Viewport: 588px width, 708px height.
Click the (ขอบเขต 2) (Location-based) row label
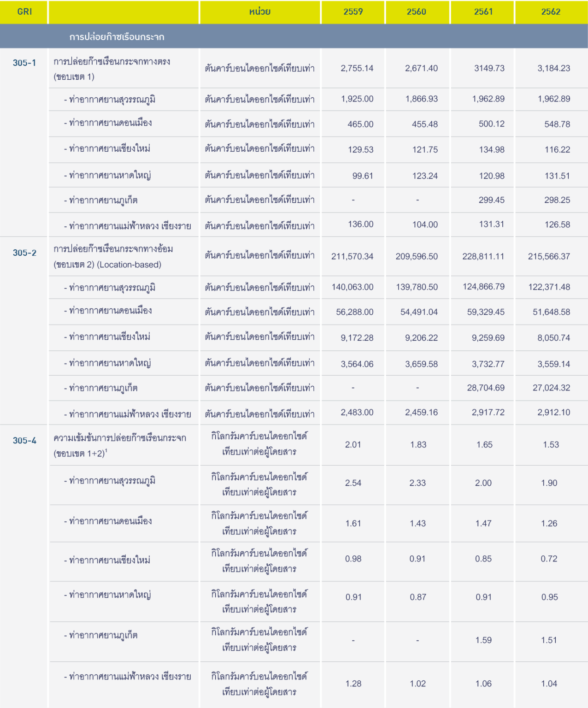(107, 265)
